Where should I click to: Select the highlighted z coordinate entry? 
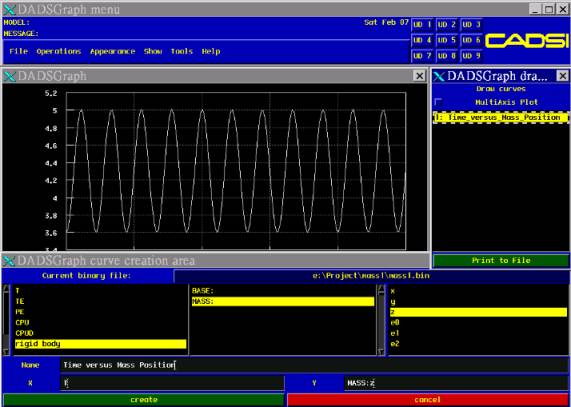pos(479,312)
